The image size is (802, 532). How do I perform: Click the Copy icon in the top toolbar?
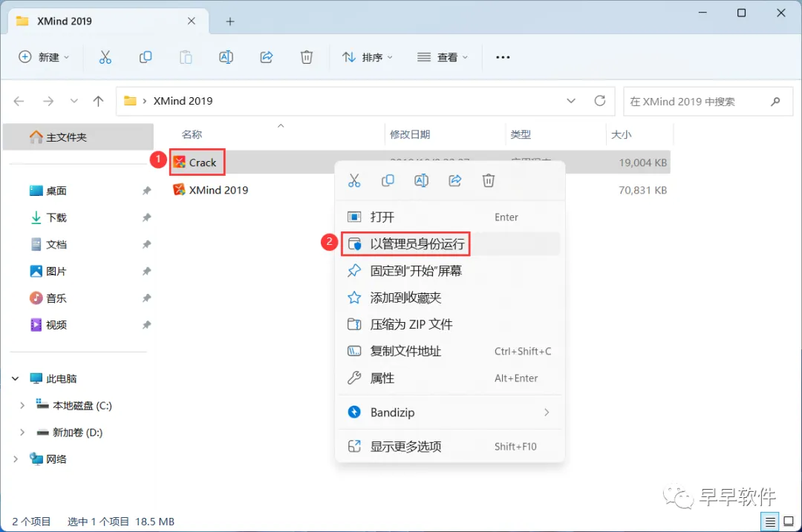[146, 57]
